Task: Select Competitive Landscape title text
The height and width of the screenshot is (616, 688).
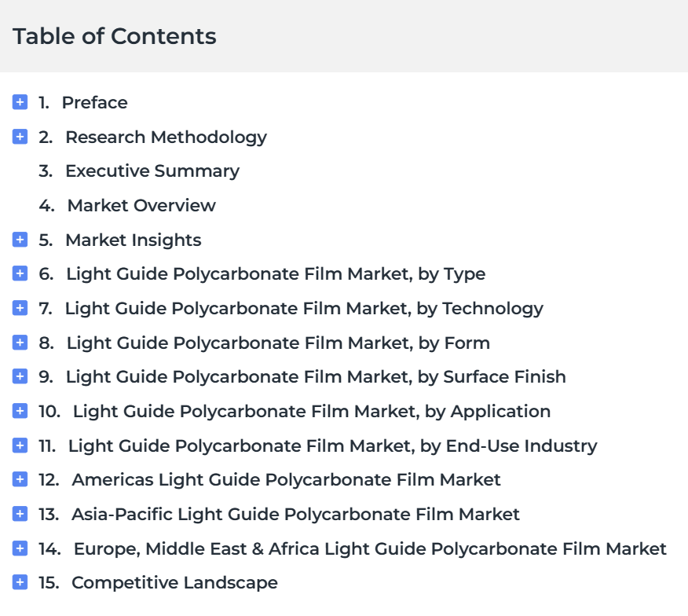Action: (174, 583)
